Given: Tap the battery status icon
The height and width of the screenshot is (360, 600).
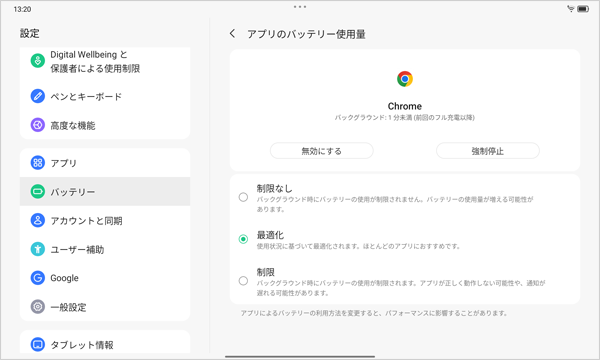Looking at the screenshot, I should coord(583,9).
